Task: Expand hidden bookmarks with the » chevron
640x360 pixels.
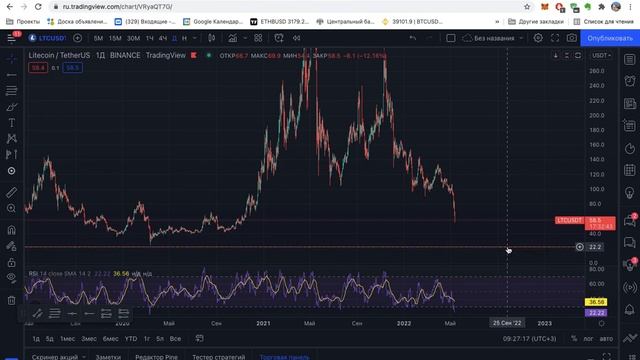Action: click(x=497, y=22)
